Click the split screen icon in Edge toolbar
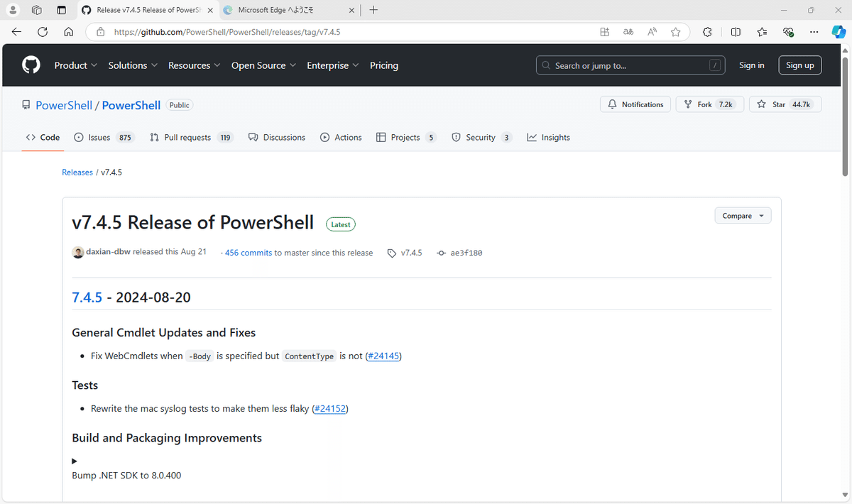The image size is (852, 504). 736,31
